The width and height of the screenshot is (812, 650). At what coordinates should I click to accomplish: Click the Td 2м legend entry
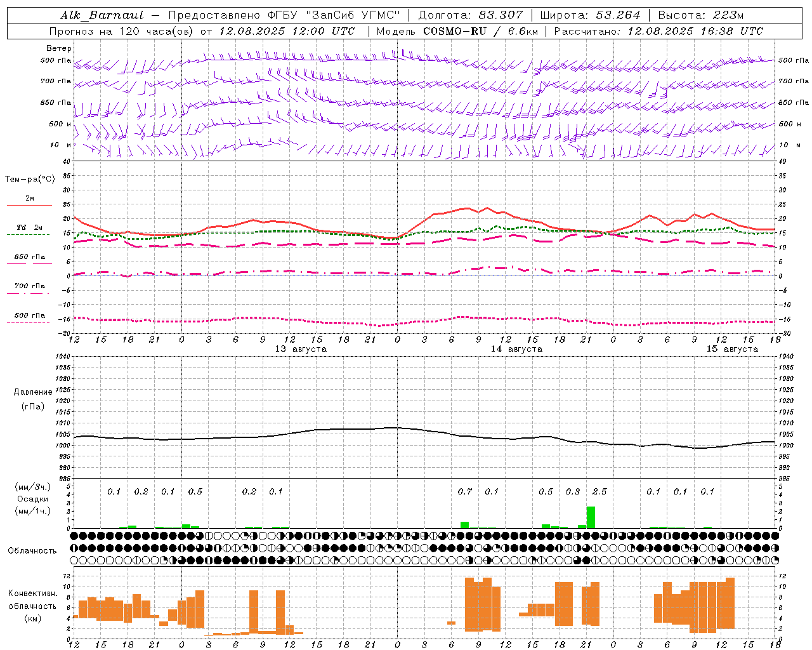pos(29,227)
